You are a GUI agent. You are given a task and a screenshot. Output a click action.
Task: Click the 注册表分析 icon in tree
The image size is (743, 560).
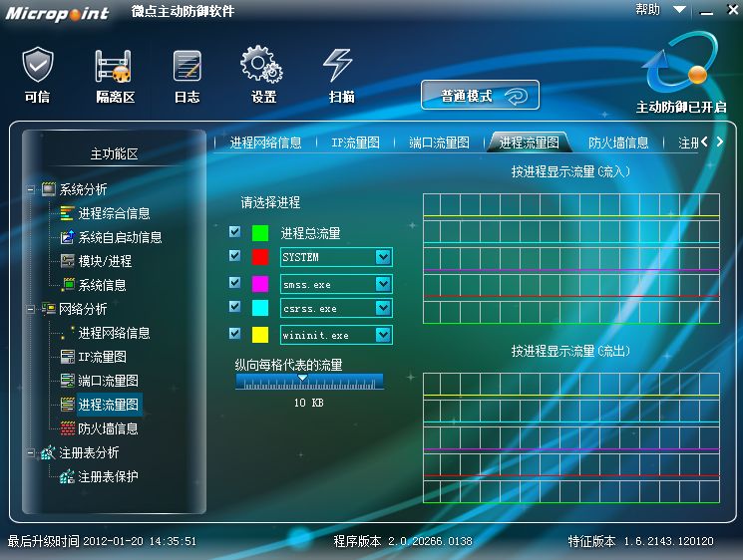(48, 452)
